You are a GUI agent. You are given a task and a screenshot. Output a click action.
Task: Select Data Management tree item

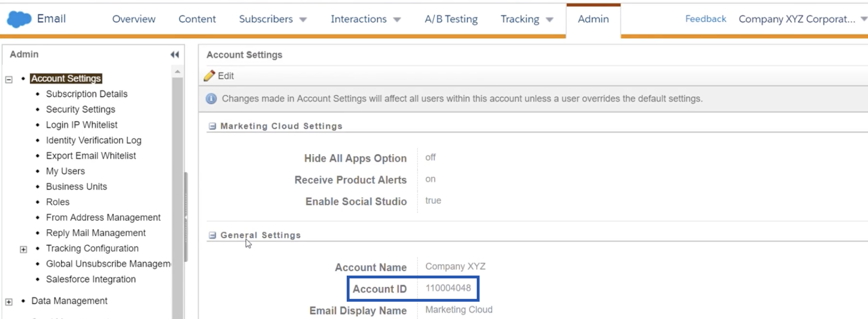pyautogui.click(x=69, y=301)
